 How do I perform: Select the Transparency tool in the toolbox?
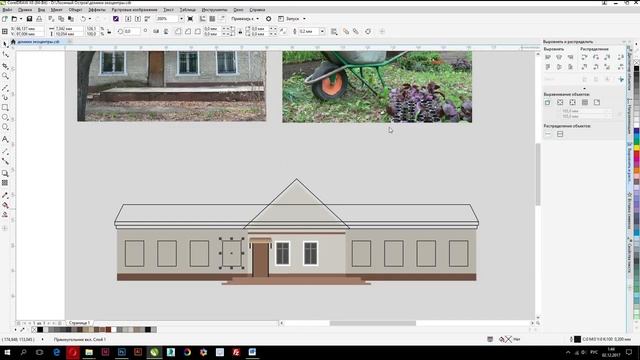5,183
